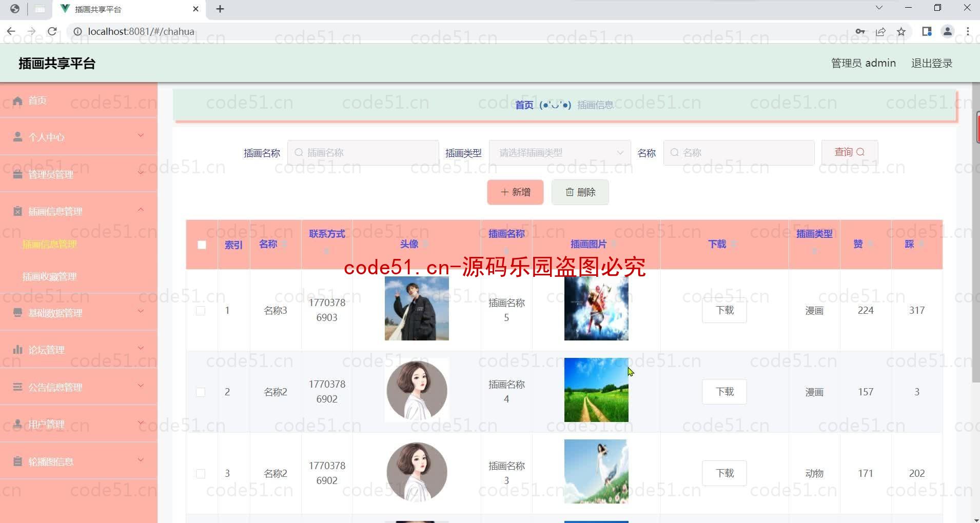
Task: Focus the 插画名称 search input
Action: click(x=363, y=153)
